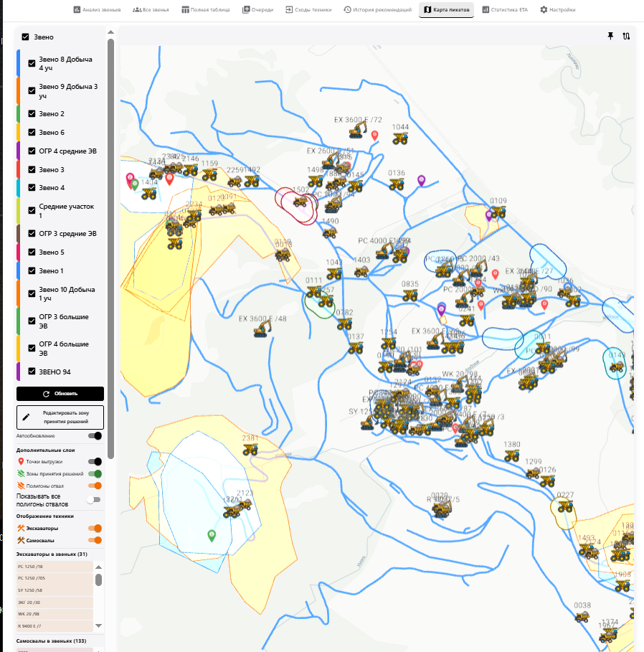Click the excavator list scroll-down arrow
The height and width of the screenshot is (652, 644).
pos(98,625)
